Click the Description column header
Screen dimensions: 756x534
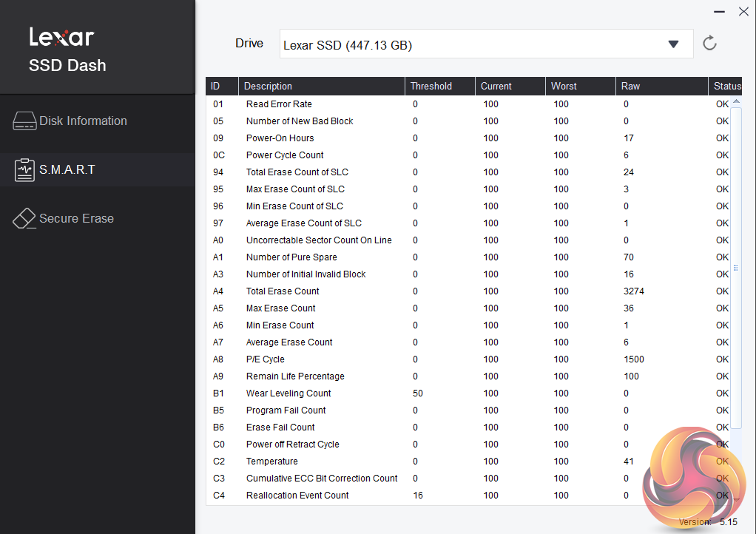[x=322, y=87]
